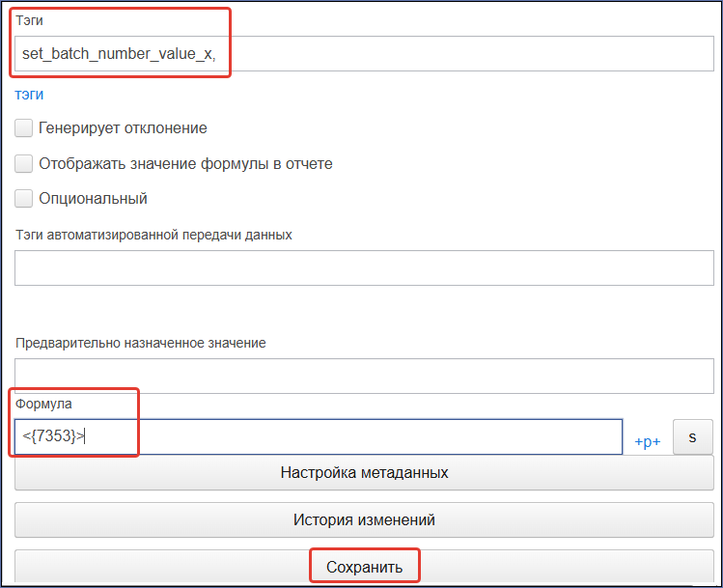Click the blue +p+ link
723x588 pixels.
pos(648,441)
